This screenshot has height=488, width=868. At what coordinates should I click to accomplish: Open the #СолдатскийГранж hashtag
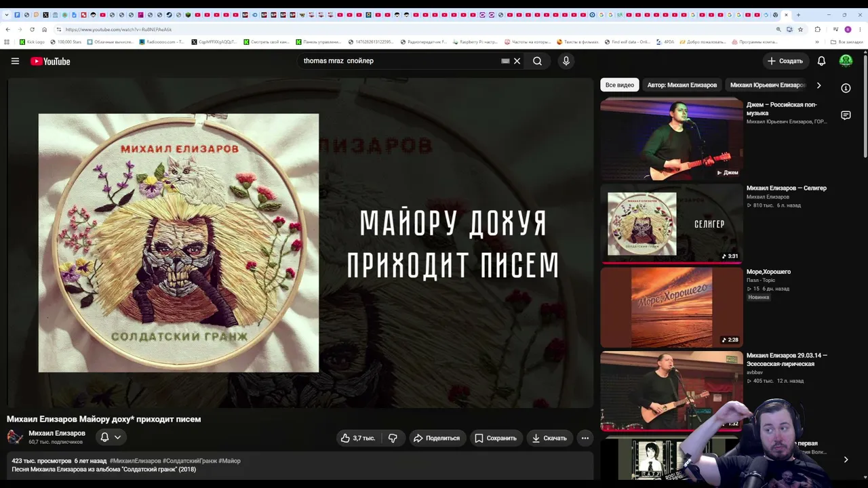pos(190,461)
